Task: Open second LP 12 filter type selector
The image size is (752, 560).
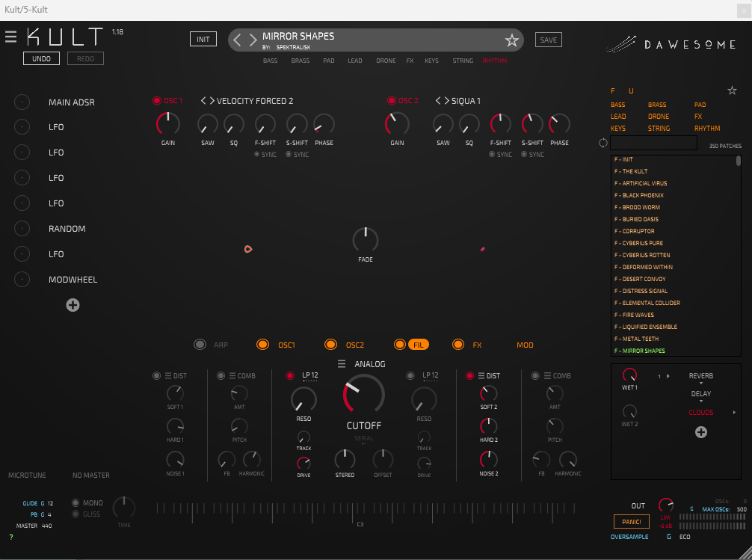Action: [430, 375]
